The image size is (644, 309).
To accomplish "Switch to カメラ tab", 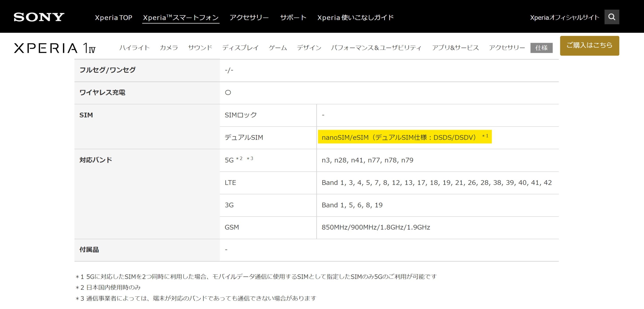I will click(x=169, y=48).
